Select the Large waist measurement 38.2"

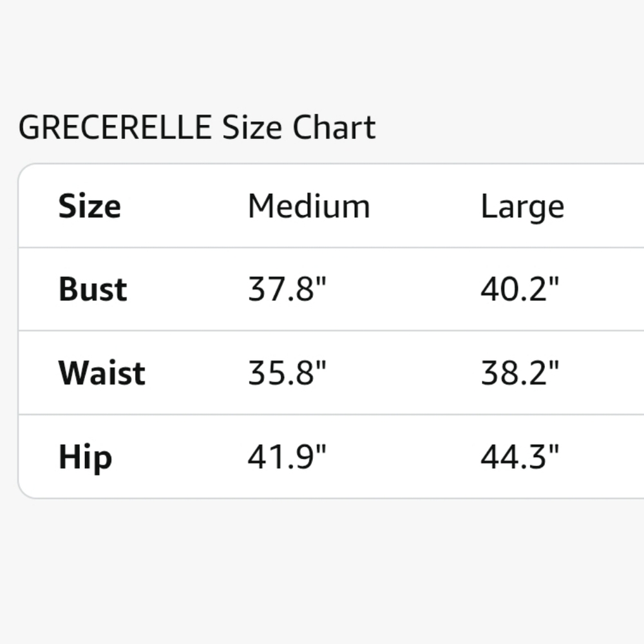click(520, 374)
